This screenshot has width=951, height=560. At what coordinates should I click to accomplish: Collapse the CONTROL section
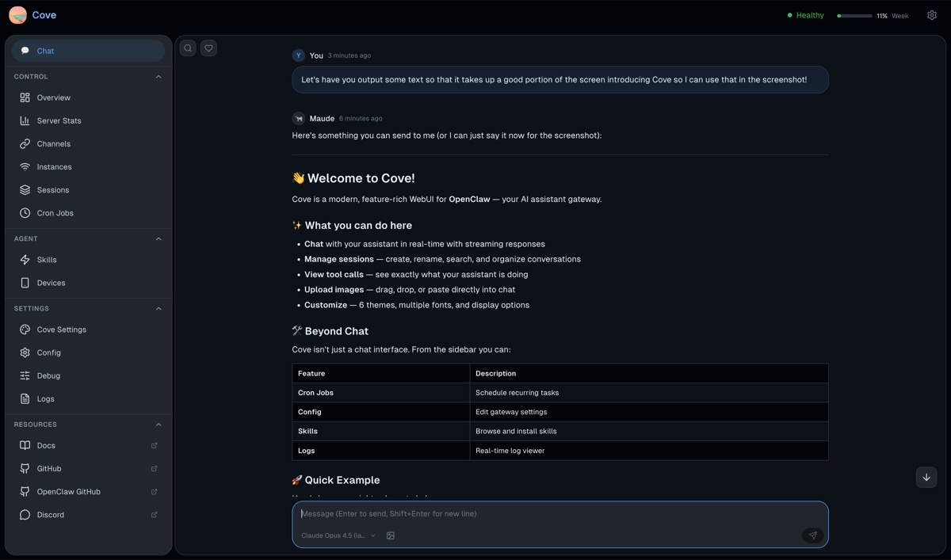click(x=158, y=76)
